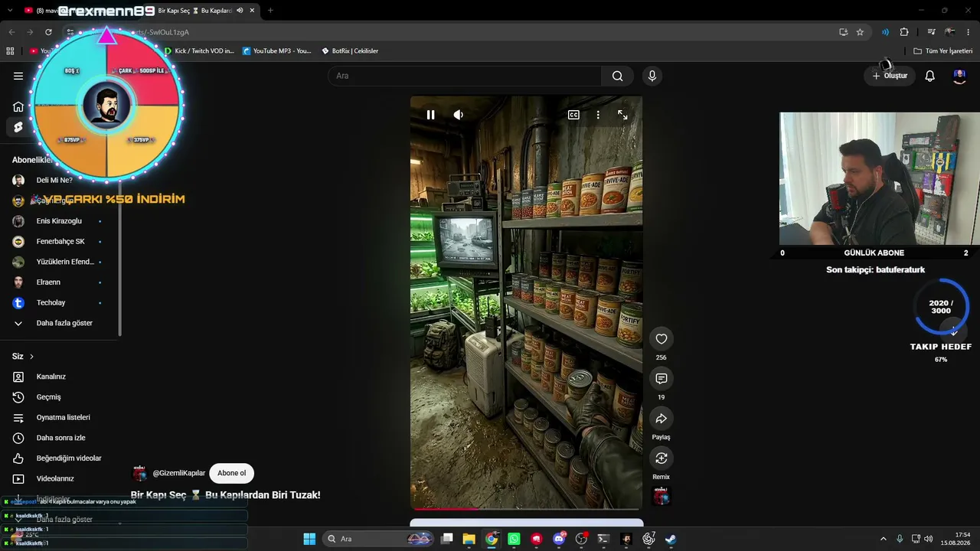This screenshot has height=551, width=980.
Task: Mute the Shorts video volume
Action: pyautogui.click(x=458, y=115)
